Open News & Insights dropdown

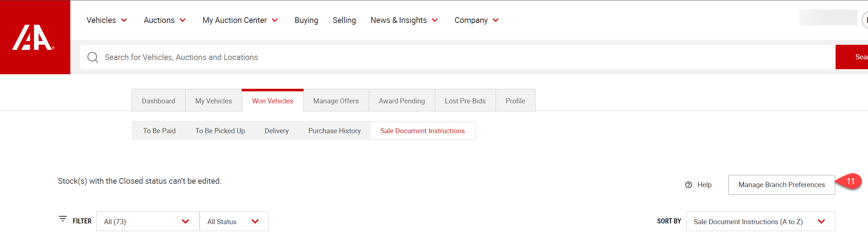(404, 20)
